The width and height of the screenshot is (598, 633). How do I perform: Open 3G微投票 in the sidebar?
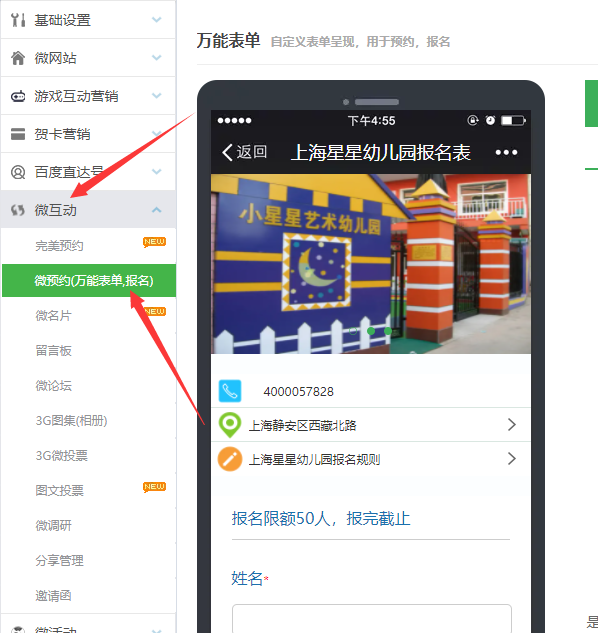click(62, 455)
